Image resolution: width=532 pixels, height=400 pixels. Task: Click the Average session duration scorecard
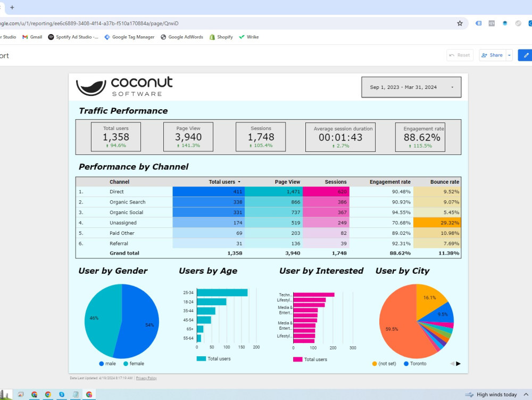[x=340, y=137]
